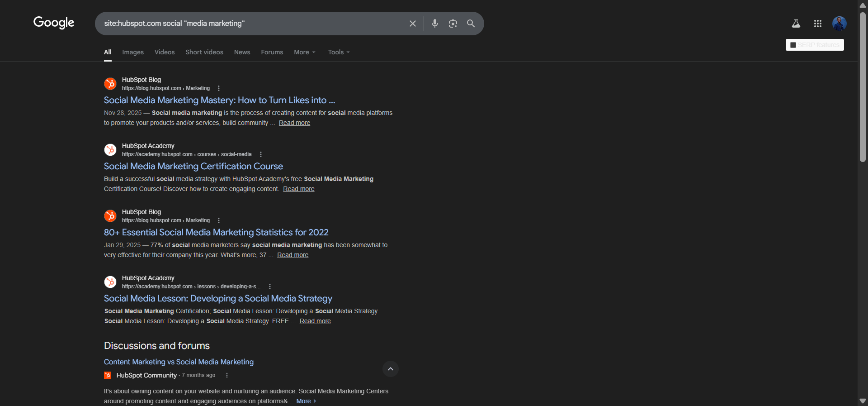
Task: Open options menu for Social Media Lesson result
Action: click(270, 287)
